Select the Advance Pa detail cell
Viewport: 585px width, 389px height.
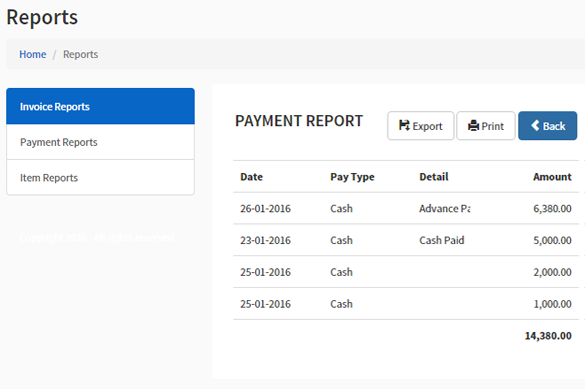coord(445,208)
